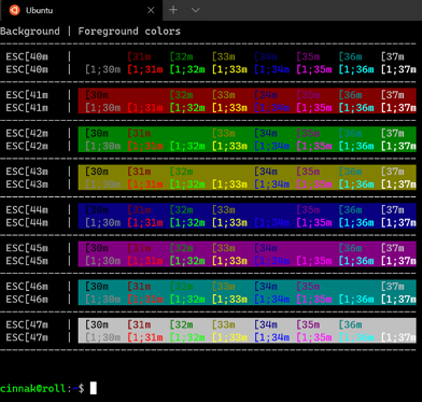Click red [1;31m in the ESC[43m row
This screenshot has width=422, height=402.
pos(145,184)
